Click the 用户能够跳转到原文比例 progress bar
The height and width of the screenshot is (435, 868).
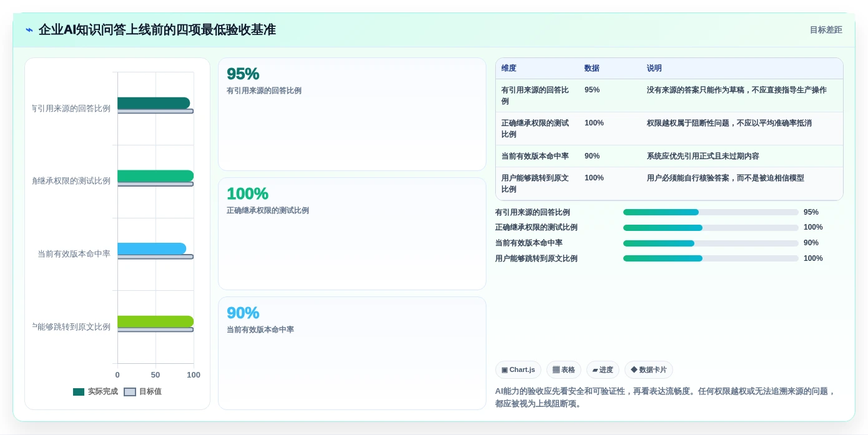point(711,258)
